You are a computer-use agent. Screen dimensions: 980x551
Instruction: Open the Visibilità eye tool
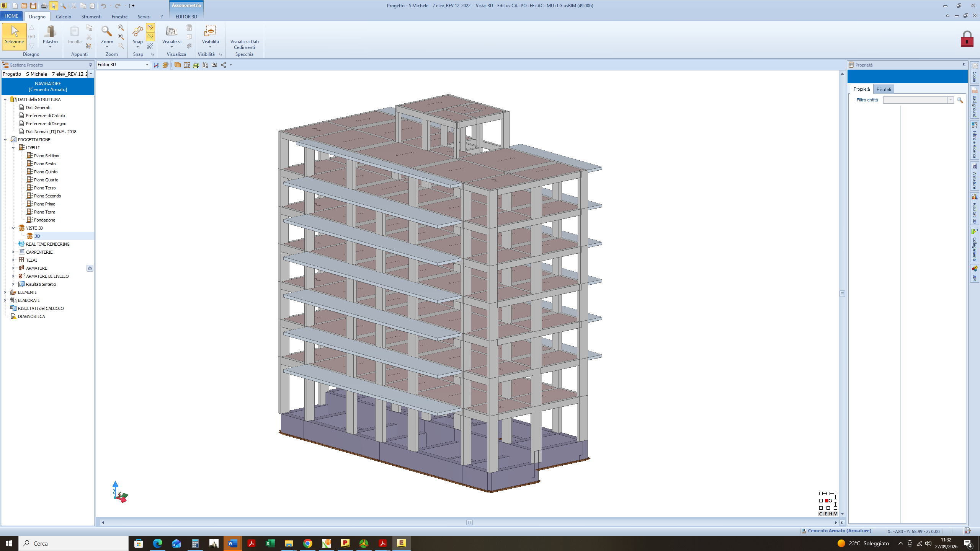click(210, 36)
